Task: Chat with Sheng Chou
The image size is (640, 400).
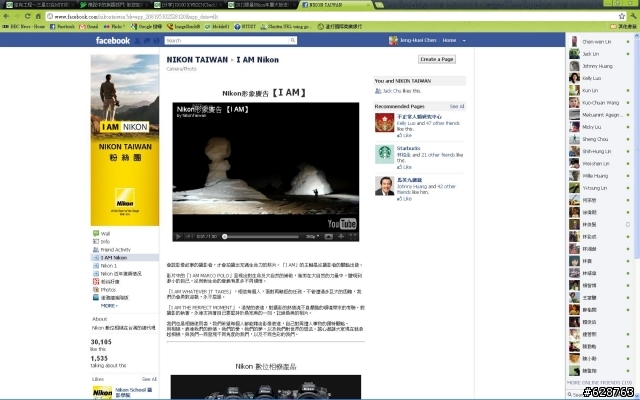Action: coord(600,139)
